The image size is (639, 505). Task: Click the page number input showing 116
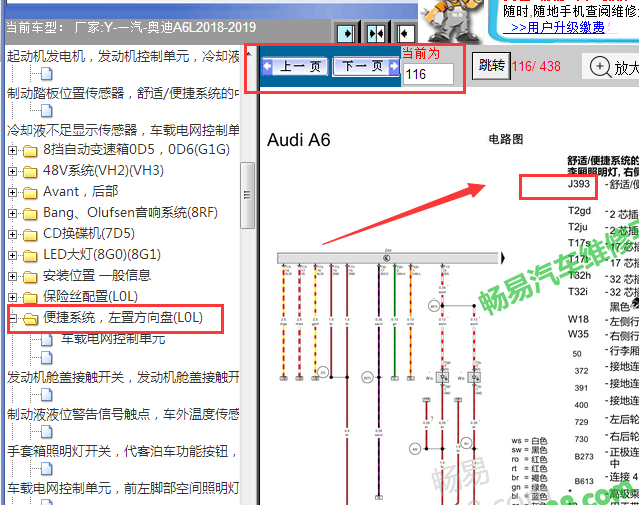[x=428, y=74]
